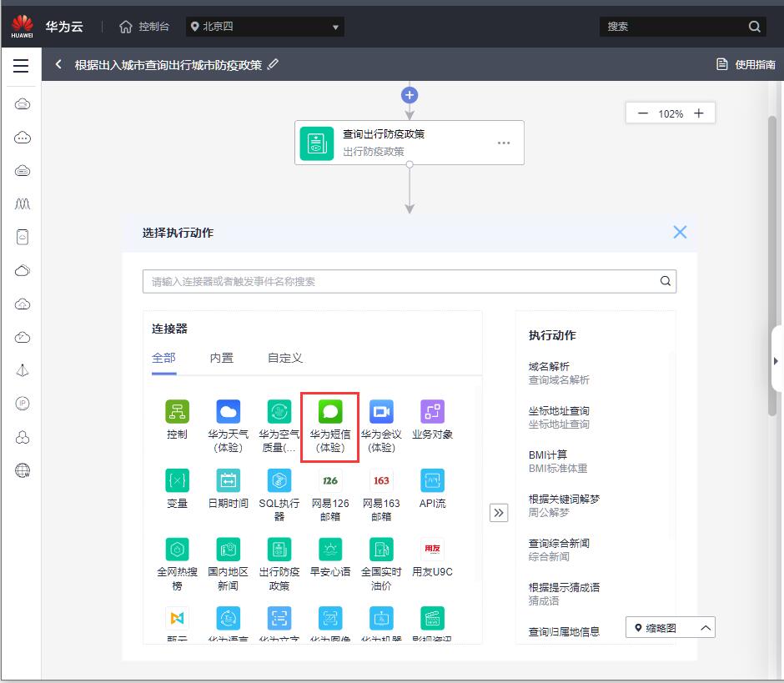Select the SQL执行器 connector
The width and height of the screenshot is (784, 683).
tap(279, 495)
